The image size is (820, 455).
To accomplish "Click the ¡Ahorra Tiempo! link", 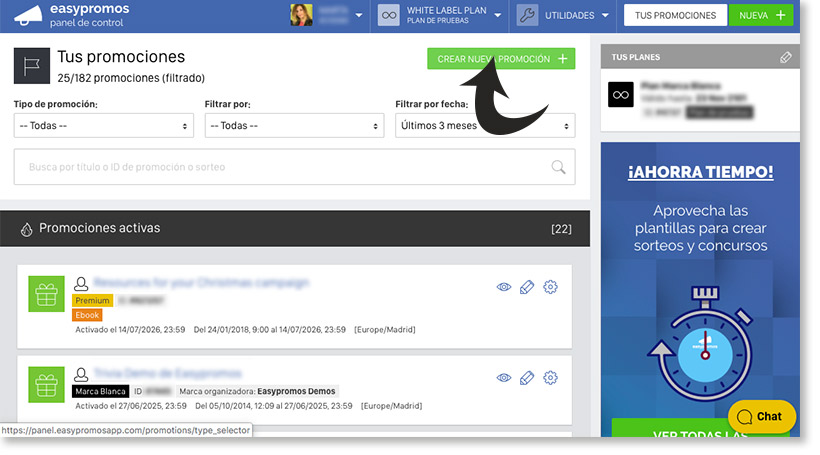I will [x=700, y=172].
